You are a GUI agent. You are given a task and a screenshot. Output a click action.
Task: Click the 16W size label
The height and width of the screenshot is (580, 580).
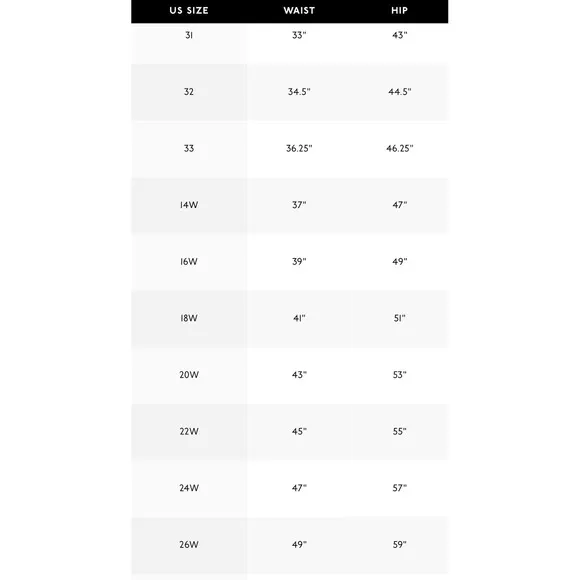189,262
